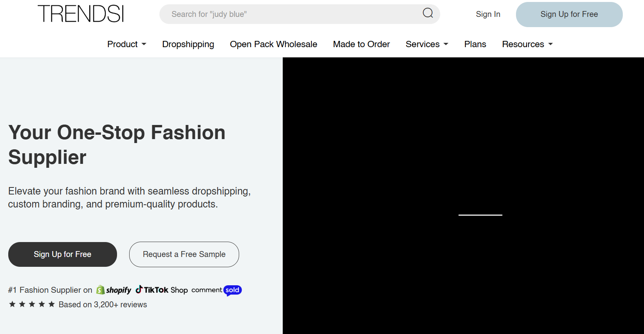Click the TRENDSI logo
644x334 pixels.
pos(81,14)
